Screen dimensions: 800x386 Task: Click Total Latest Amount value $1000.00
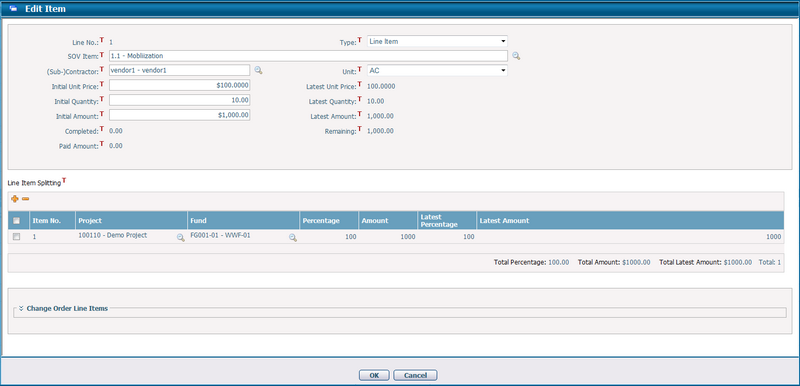(738, 263)
